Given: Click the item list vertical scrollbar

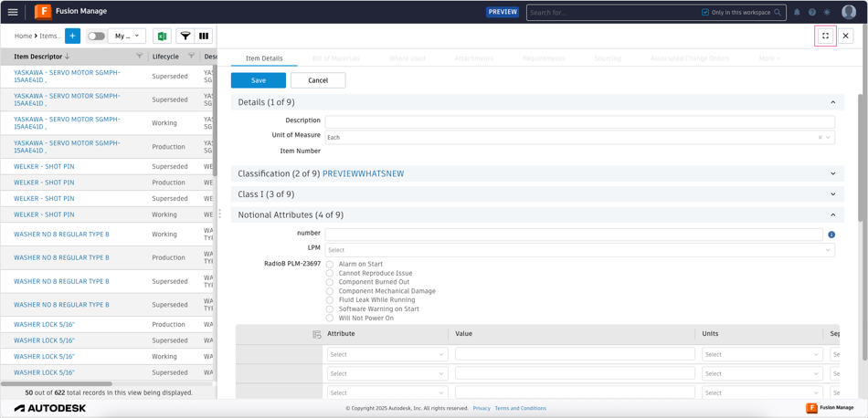Looking at the screenshot, I should coord(215,120).
